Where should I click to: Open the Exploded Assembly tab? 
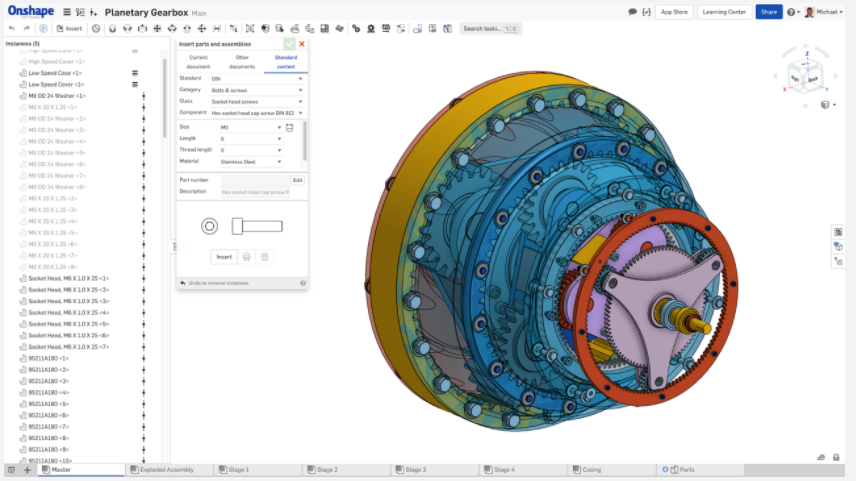[166, 469]
